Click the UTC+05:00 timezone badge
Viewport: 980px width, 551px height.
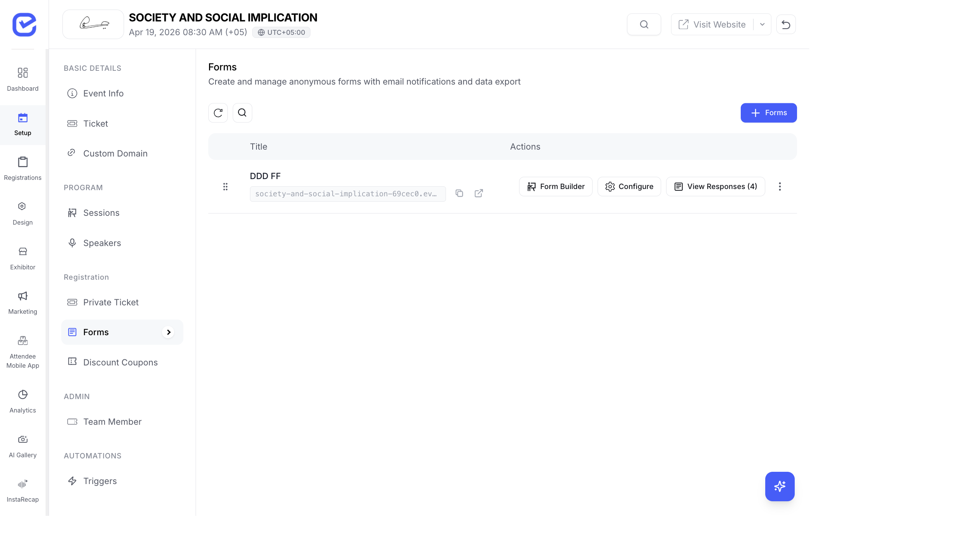281,33
